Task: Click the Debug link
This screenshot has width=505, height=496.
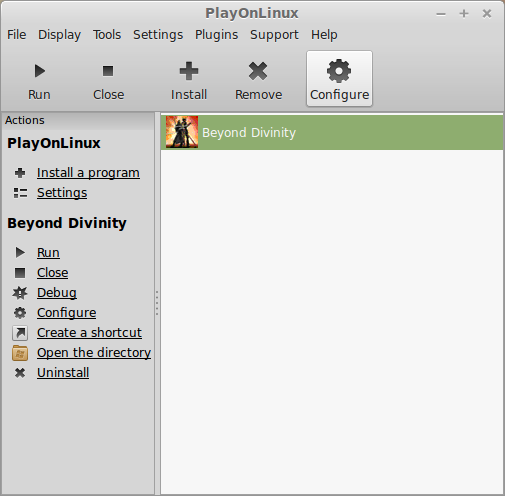Action: point(57,293)
